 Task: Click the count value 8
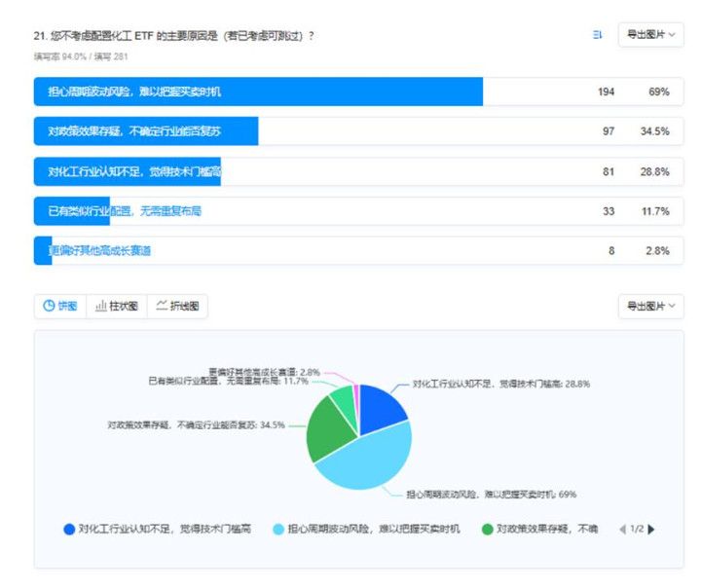click(x=611, y=251)
